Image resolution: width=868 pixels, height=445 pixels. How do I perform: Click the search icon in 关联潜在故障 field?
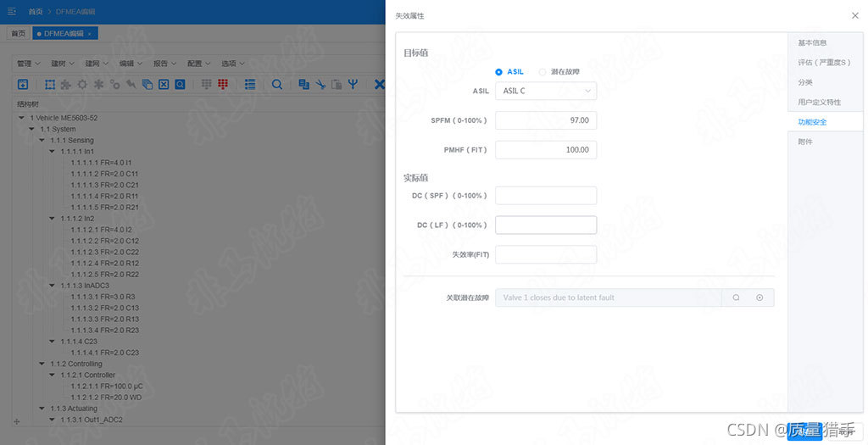tap(736, 298)
